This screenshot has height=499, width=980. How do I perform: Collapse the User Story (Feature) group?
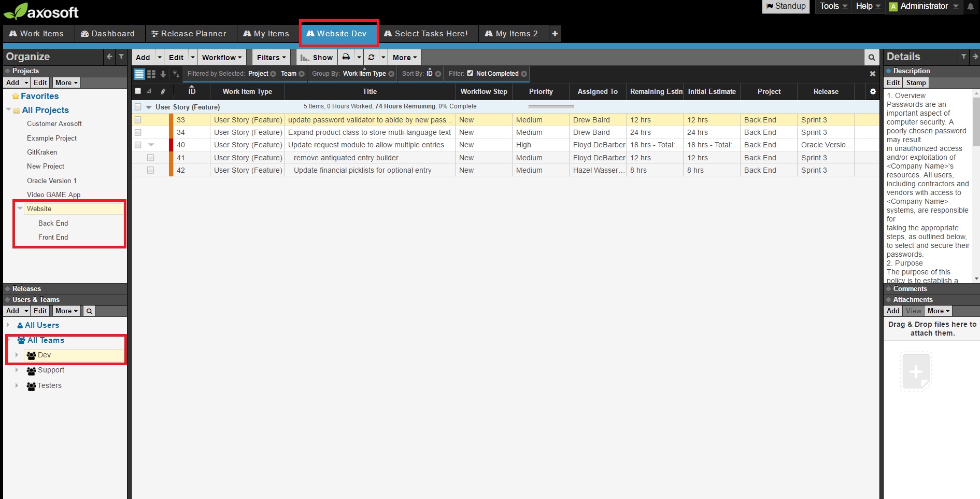[x=149, y=107]
